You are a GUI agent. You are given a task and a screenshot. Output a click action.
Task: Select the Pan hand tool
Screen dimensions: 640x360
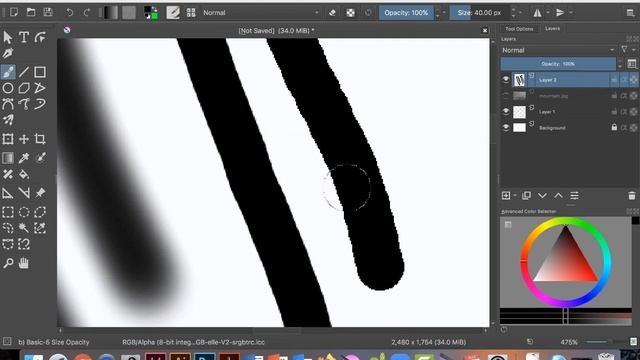point(24,263)
